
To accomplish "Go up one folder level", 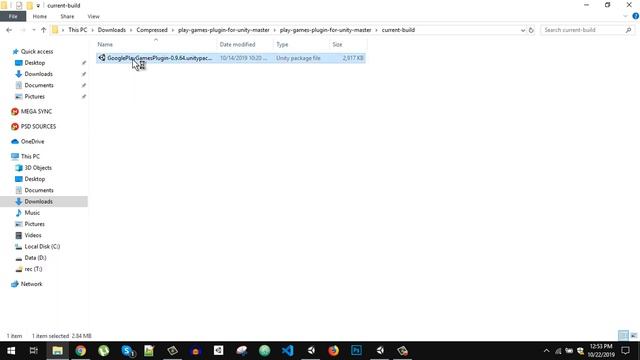I will 43,30.
